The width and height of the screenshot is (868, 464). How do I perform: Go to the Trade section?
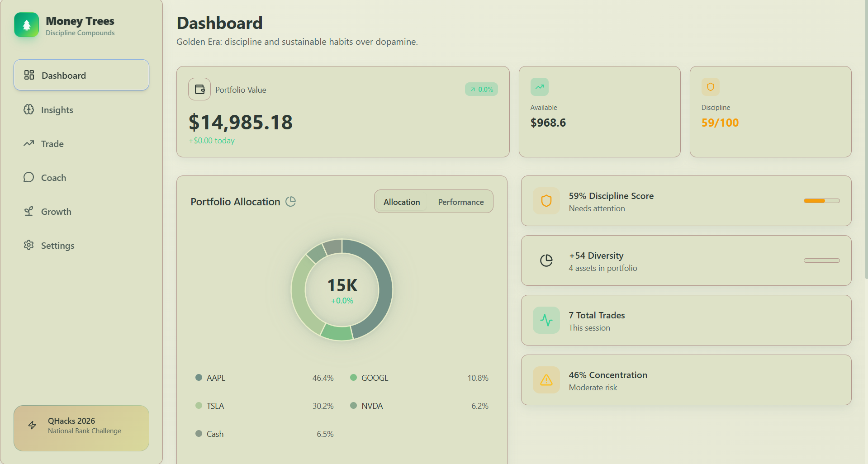point(81,144)
